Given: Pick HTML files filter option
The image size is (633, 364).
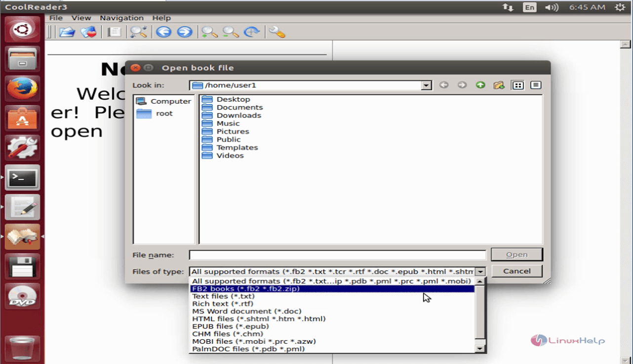Looking at the screenshot, I should pos(332,319).
